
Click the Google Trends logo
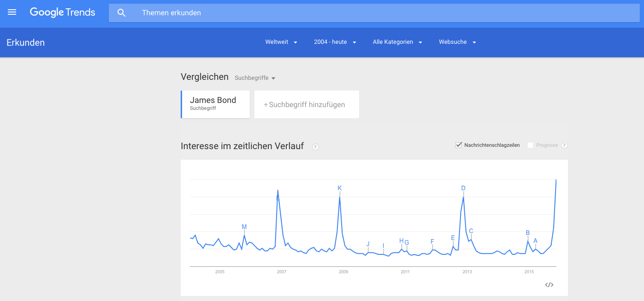(x=63, y=12)
